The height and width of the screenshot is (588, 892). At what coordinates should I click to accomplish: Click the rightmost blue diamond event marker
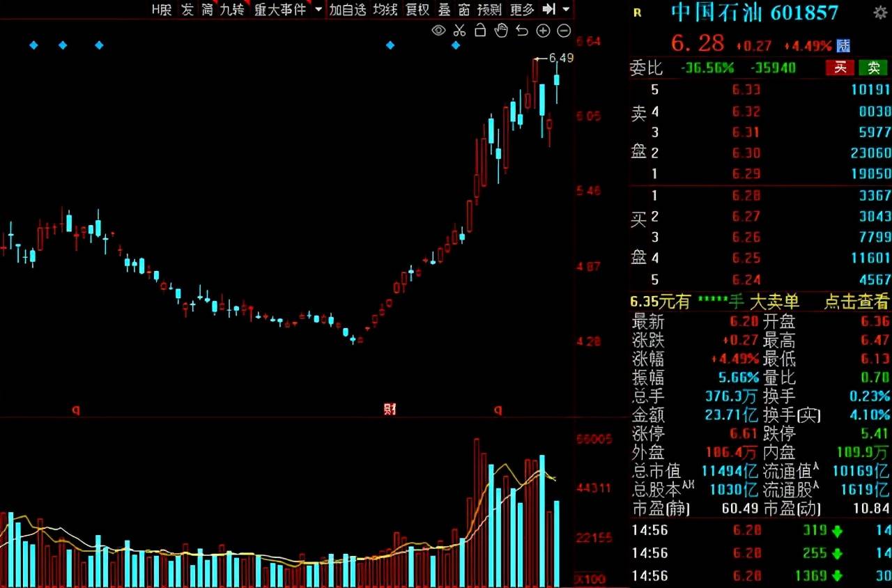(456, 45)
